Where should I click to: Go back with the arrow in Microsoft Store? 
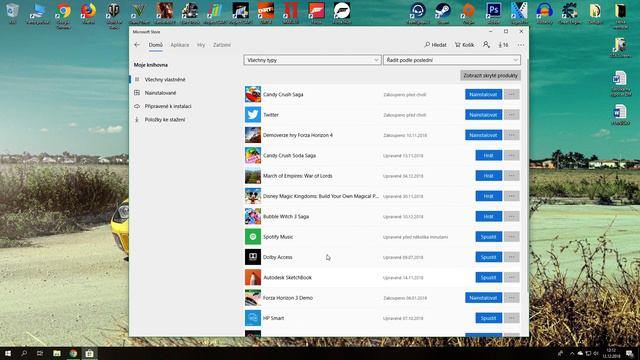137,45
